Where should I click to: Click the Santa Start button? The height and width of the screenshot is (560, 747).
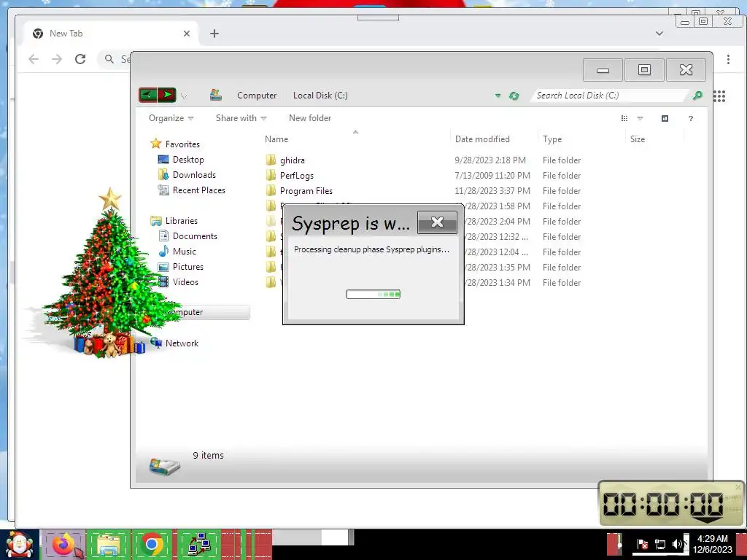tap(19, 544)
